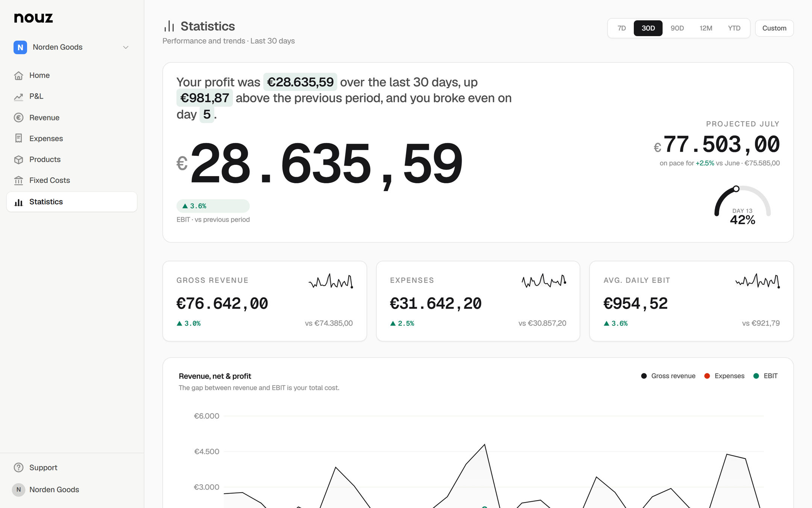Click the projected €77.503,00 figure
The image size is (812, 508).
pyautogui.click(x=717, y=144)
